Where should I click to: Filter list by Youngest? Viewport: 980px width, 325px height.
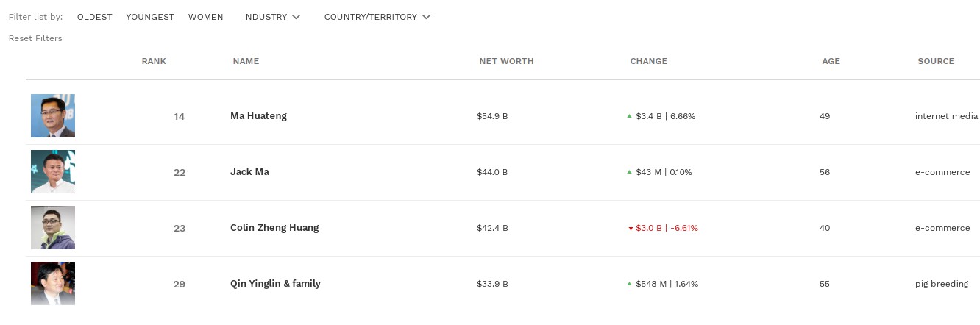pyautogui.click(x=150, y=17)
